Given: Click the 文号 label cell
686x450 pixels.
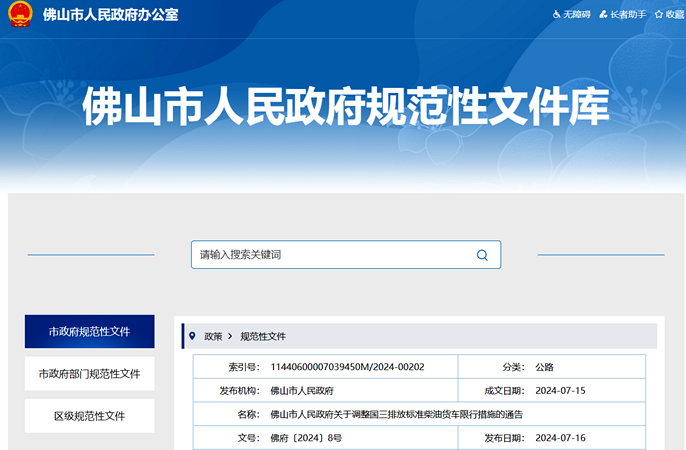Looking at the screenshot, I should coord(248,438).
